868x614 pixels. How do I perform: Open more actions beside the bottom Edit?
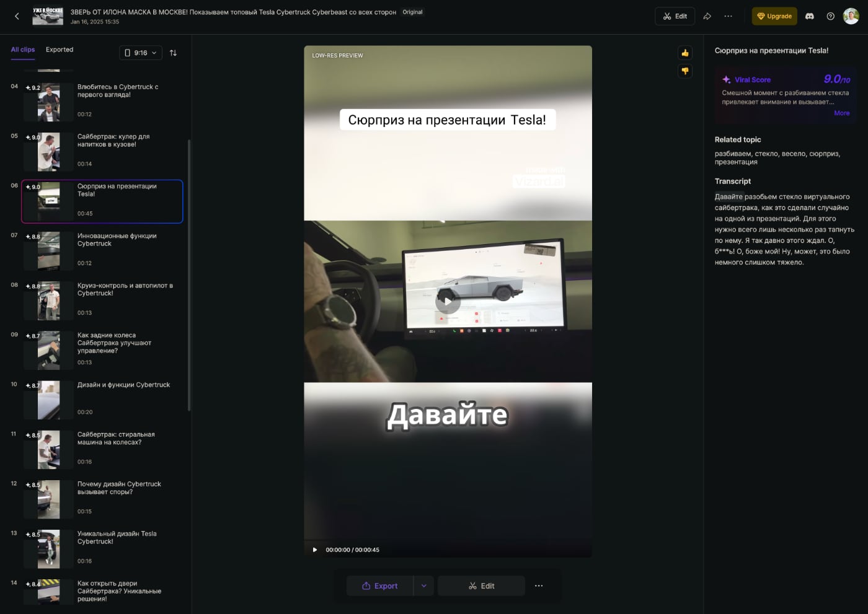tap(539, 586)
